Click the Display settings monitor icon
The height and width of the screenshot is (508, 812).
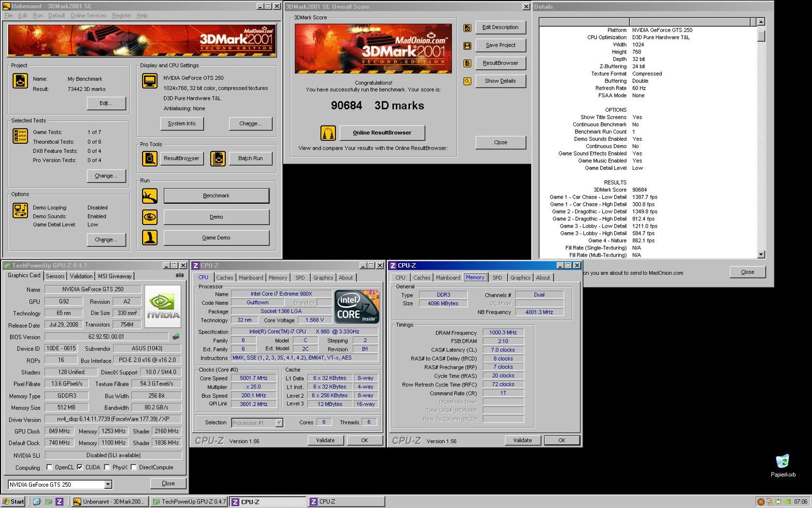click(x=150, y=81)
